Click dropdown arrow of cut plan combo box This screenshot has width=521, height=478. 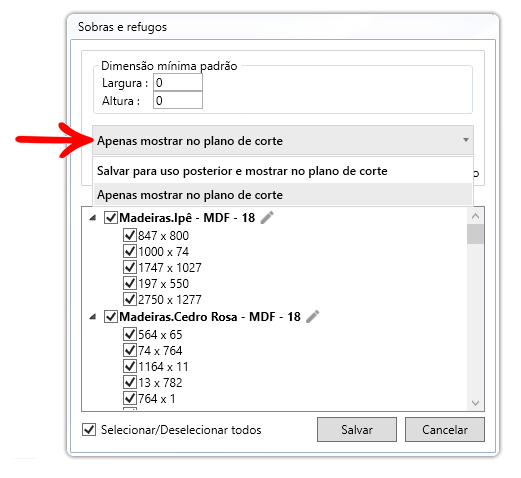(466, 140)
